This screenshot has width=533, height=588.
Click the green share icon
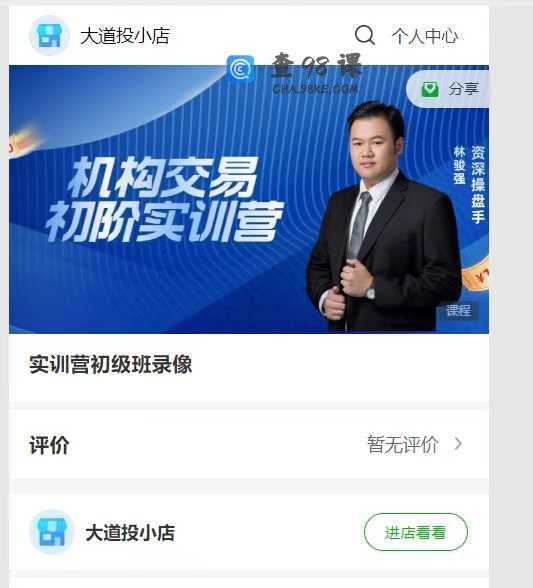pos(429,89)
